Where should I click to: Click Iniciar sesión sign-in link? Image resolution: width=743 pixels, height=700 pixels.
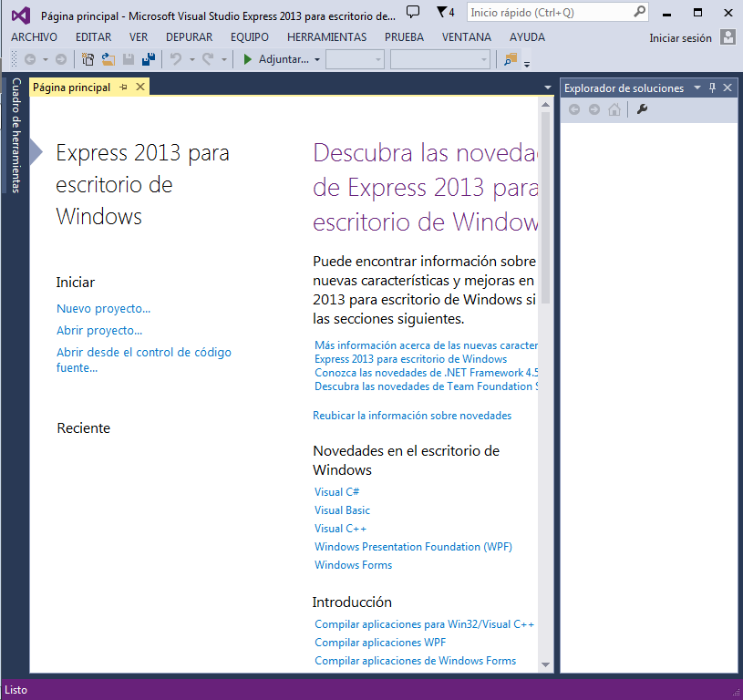point(680,38)
